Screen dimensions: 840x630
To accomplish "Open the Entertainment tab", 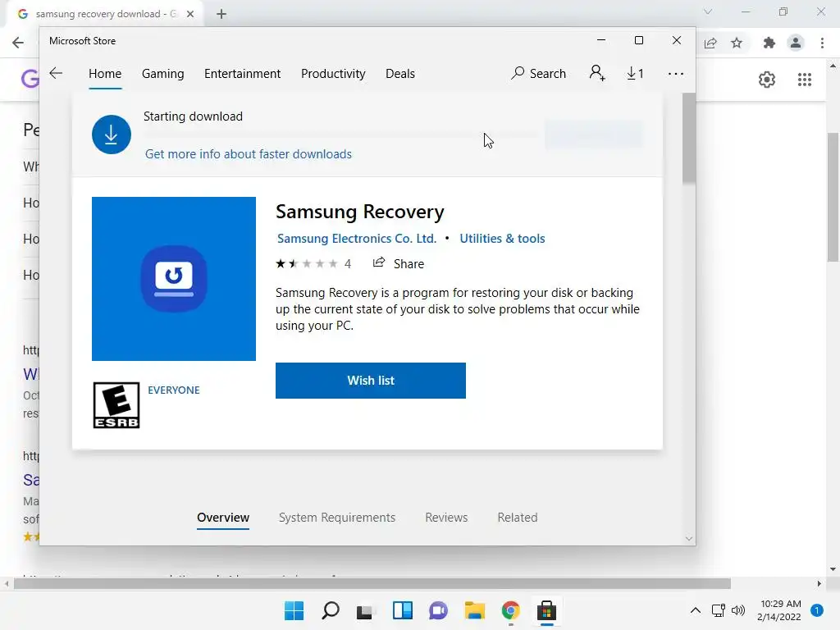I will (242, 73).
